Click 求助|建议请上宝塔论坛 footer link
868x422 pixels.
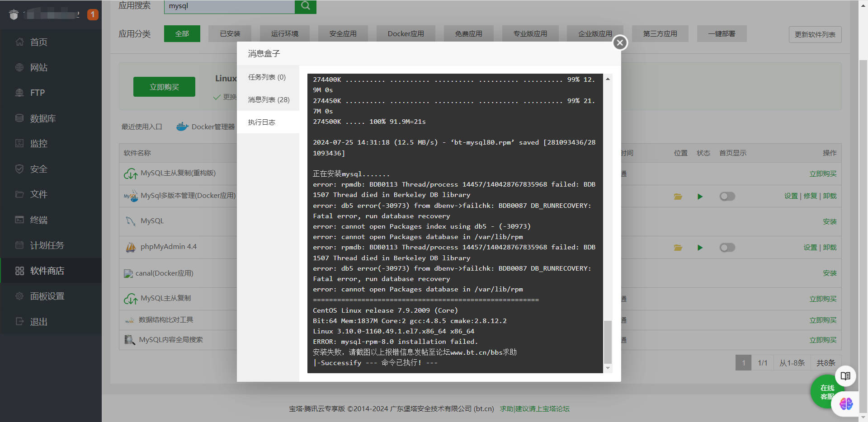[534, 409]
